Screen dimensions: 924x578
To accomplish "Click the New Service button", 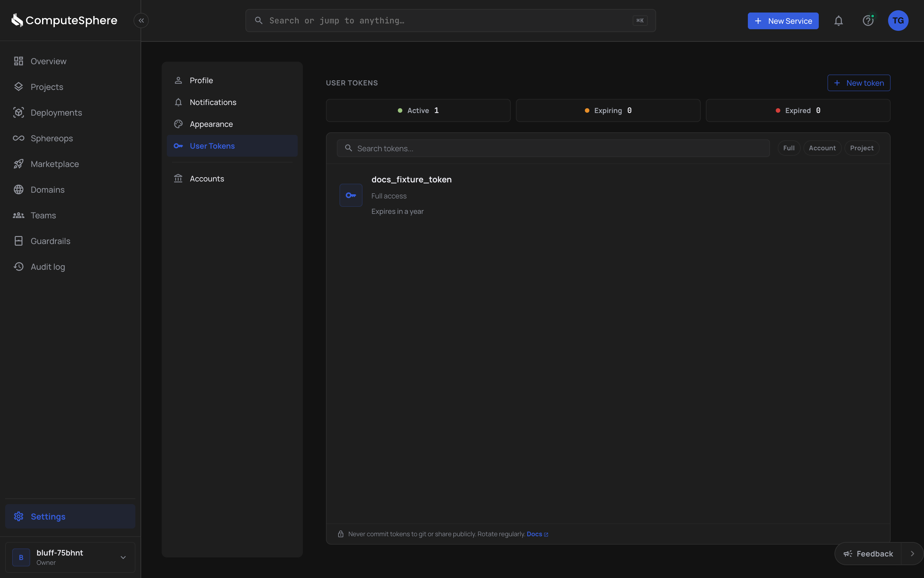I will tap(783, 21).
